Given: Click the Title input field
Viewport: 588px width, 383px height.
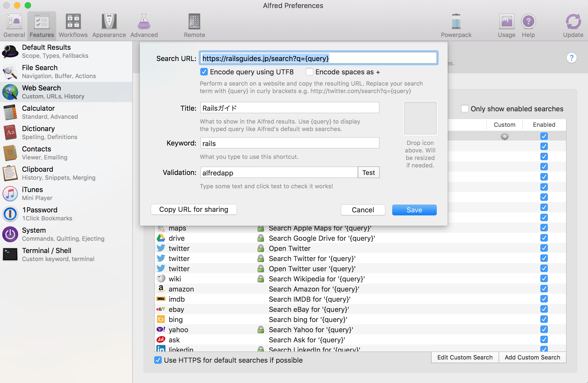Looking at the screenshot, I should pos(290,108).
